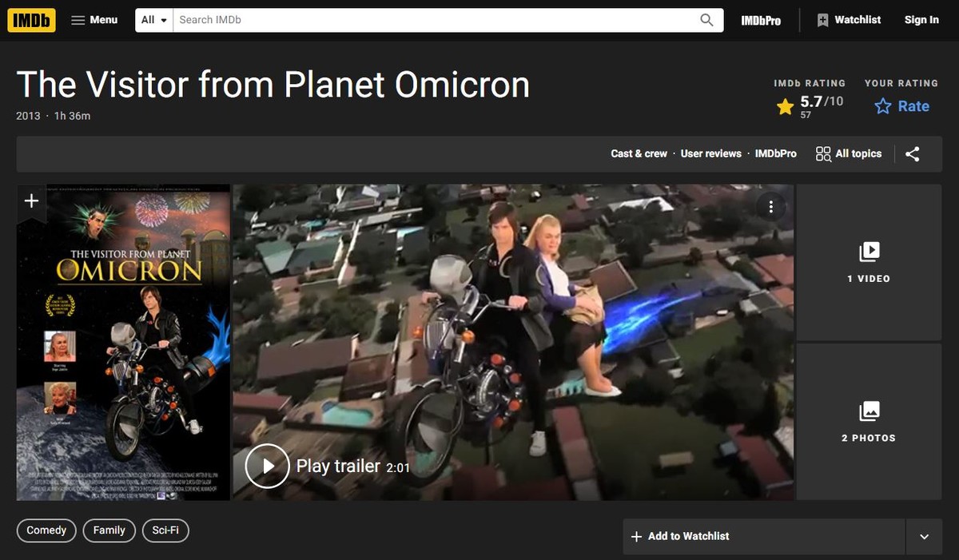Screen dimensions: 959x560
Task: Open Watchlist from the header
Action: (849, 20)
